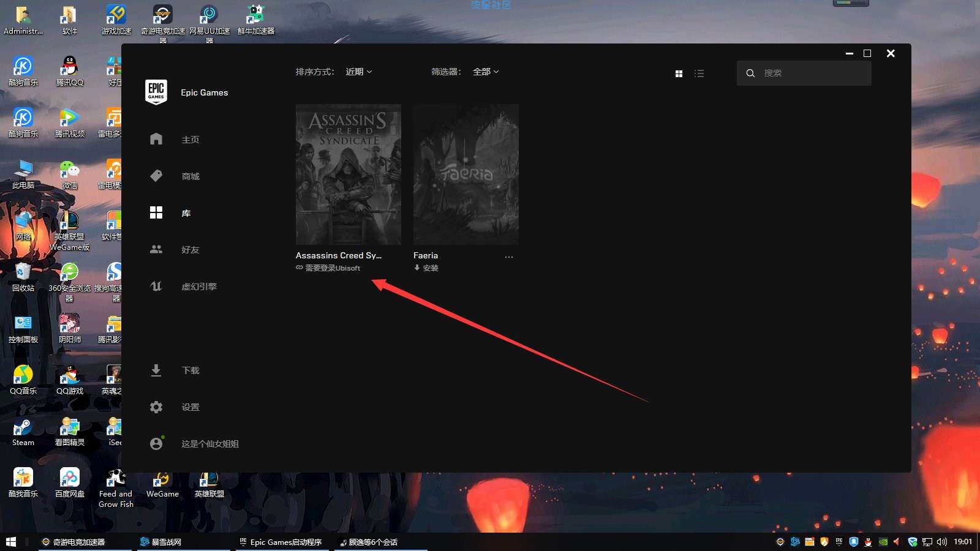This screenshot has width=980, height=551.
Task: Switch to Epic Games启动程序 taskbar button
Action: pyautogui.click(x=282, y=542)
